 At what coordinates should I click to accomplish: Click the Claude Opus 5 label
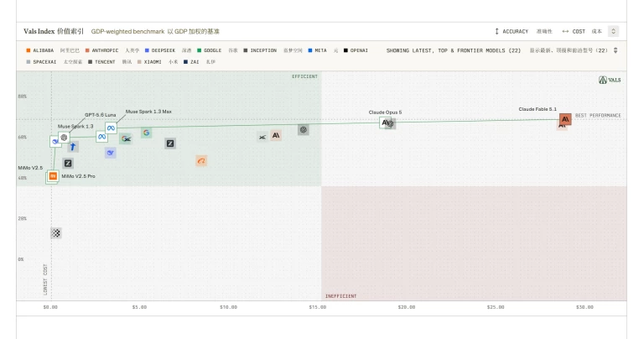pyautogui.click(x=385, y=112)
